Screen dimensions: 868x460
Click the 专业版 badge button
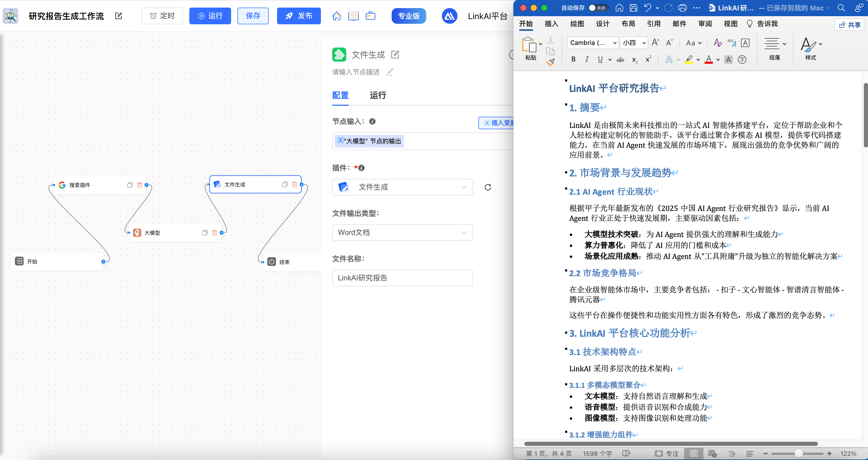pos(409,16)
